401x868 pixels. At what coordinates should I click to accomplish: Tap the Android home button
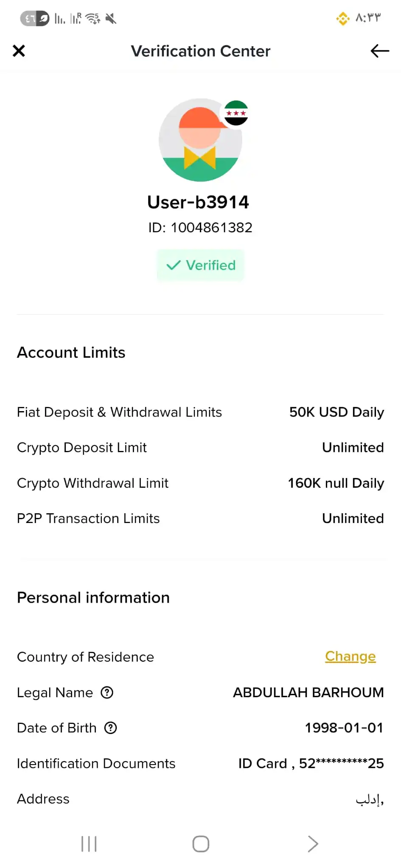(201, 844)
